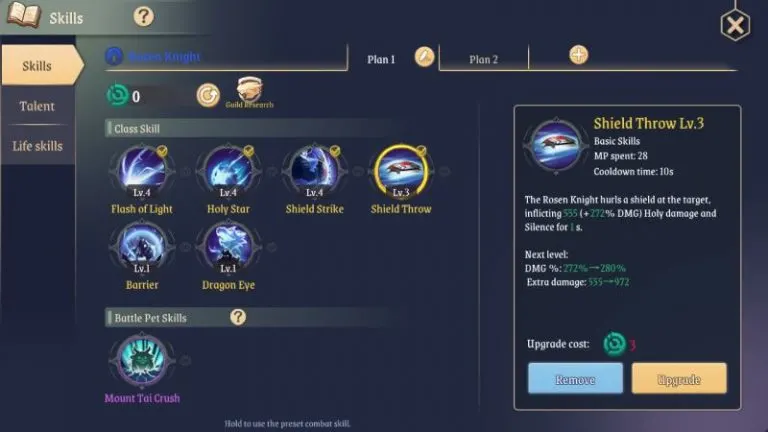Click the Remove button

click(x=575, y=379)
